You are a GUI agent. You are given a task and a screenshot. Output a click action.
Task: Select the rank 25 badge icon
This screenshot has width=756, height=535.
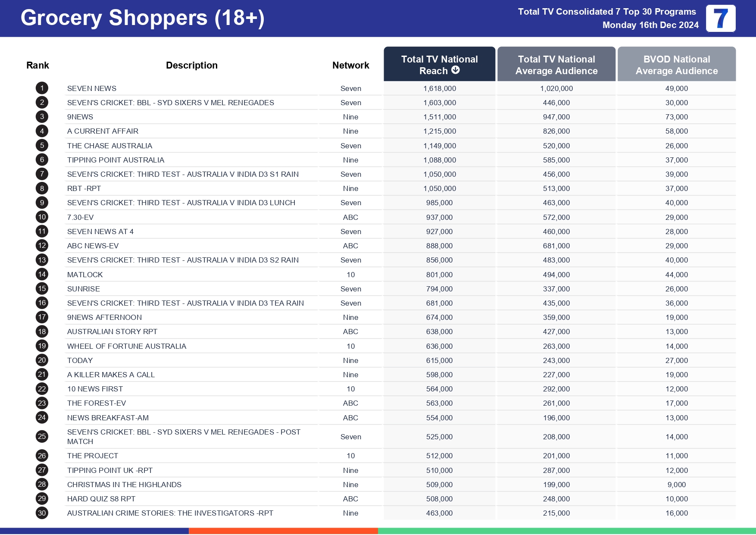42,437
